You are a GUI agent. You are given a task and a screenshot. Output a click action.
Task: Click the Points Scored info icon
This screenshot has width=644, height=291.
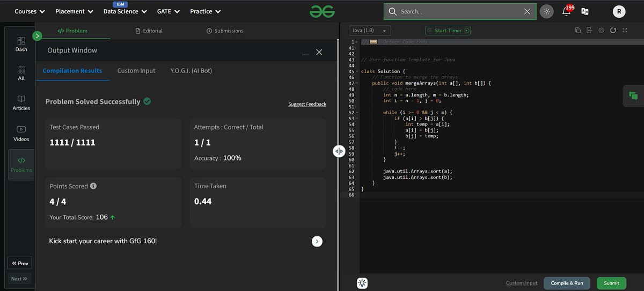(93, 186)
